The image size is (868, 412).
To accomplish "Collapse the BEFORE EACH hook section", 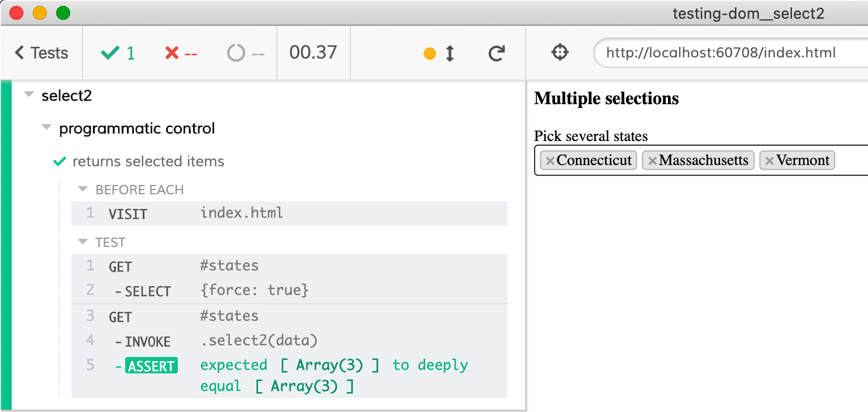I will (x=83, y=190).
